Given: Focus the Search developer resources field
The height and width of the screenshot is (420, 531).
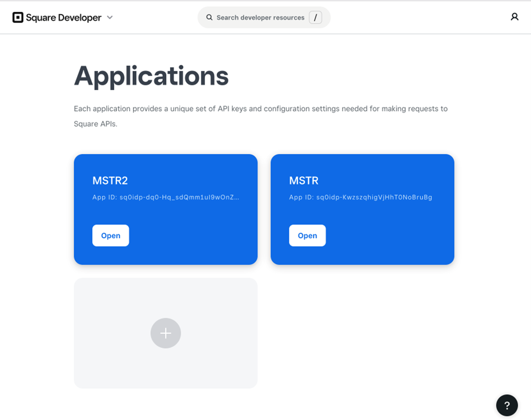Looking at the screenshot, I should 260,18.
